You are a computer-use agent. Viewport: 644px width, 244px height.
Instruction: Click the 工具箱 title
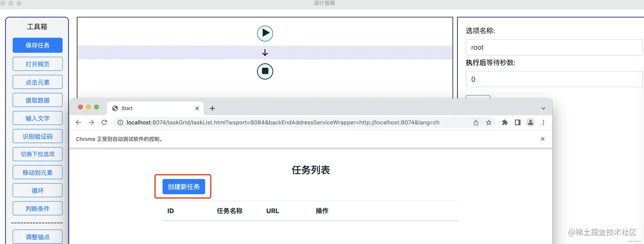pos(37,27)
